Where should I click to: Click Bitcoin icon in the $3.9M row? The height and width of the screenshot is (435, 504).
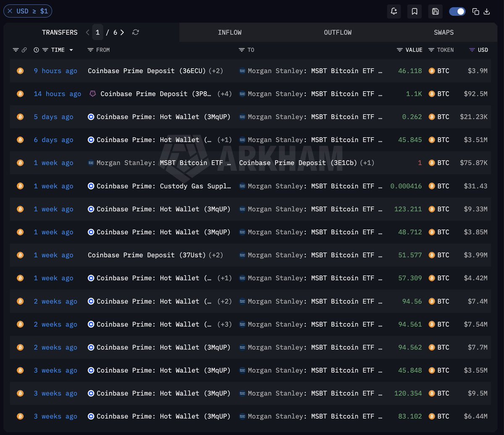tap(20, 71)
